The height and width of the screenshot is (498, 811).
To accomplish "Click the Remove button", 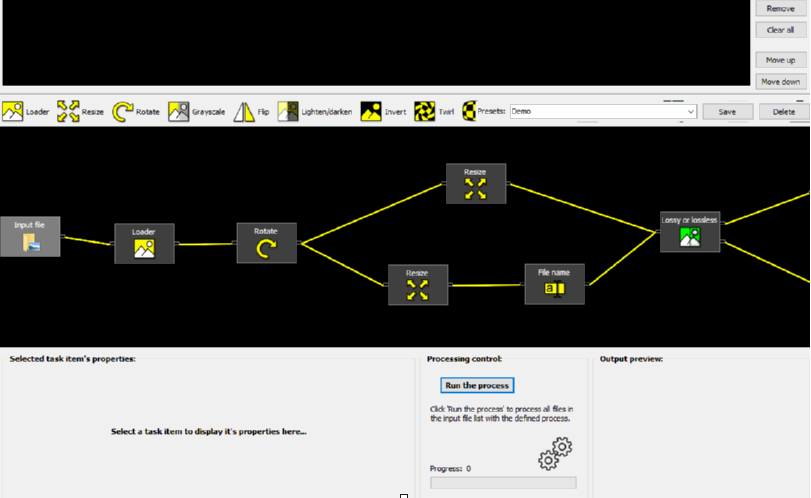I will 780,8.
